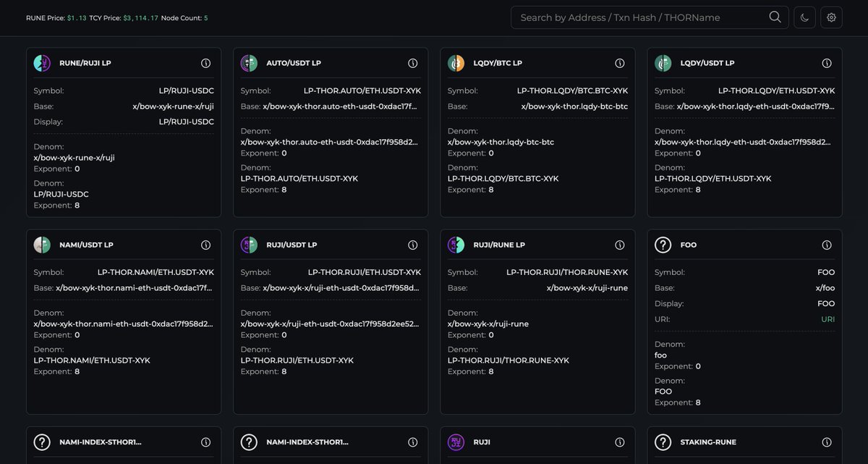This screenshot has width=868, height=464.
Task: Click the RUJI/RUNE LP token logo
Action: 456,245
